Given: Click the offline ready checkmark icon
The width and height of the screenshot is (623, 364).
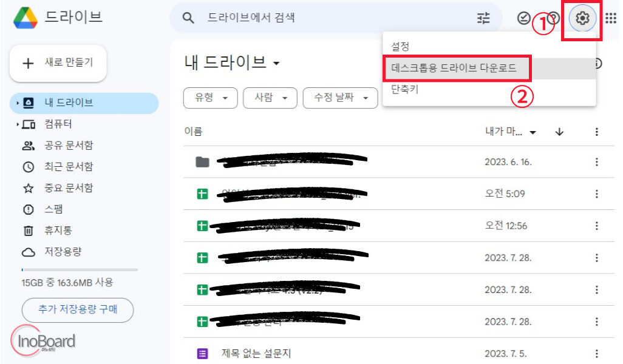Looking at the screenshot, I should pos(524,18).
